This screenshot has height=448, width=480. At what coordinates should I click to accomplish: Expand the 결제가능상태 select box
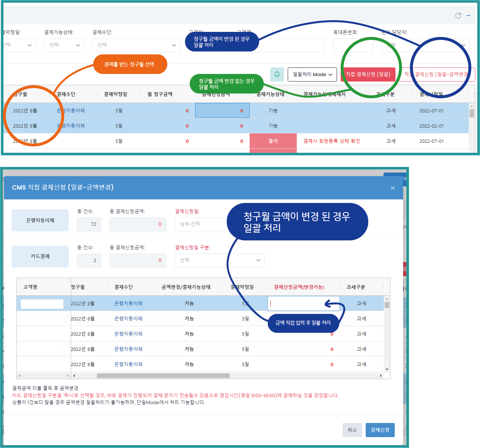point(64,45)
